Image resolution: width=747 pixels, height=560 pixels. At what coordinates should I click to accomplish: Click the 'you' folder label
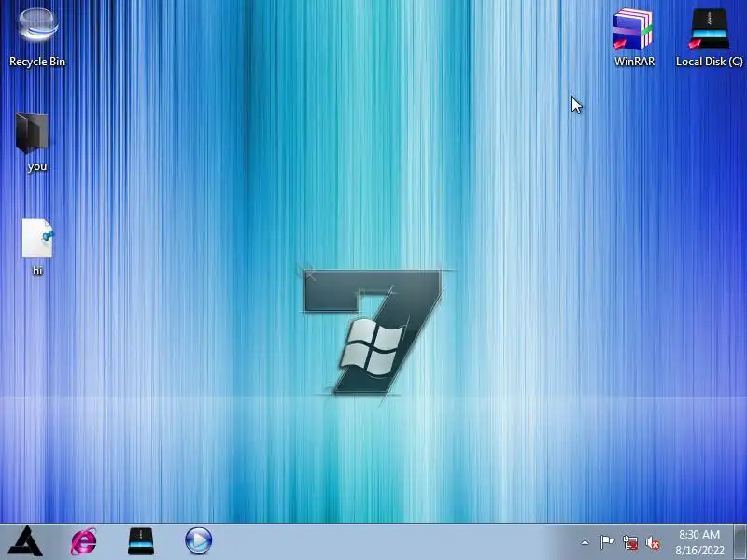pos(37,166)
